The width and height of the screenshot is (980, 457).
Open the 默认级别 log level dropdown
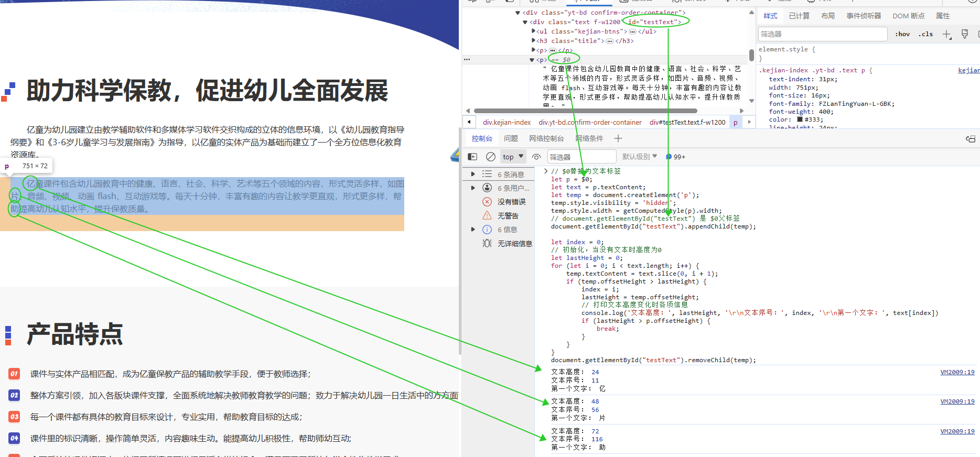(639, 157)
